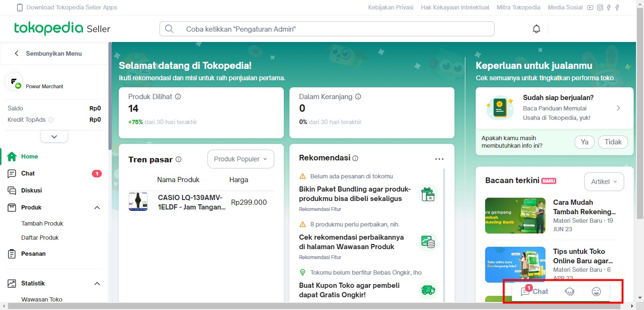This screenshot has height=310, width=644.
Task: Select Tambah Produk submenu item
Action: [42, 224]
